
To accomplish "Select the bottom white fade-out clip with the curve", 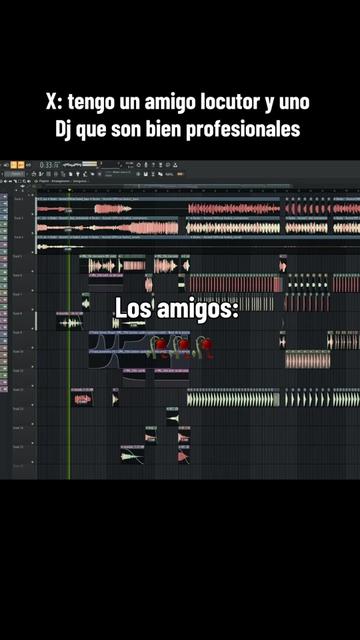I will click(132, 455).
